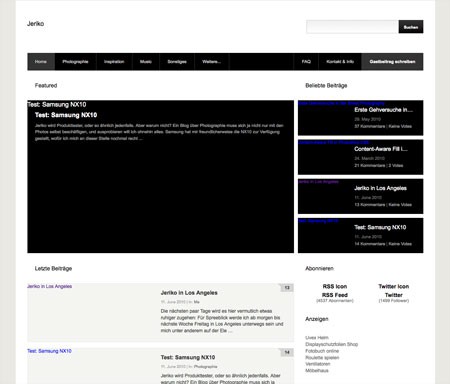The width and height of the screenshot is (450, 384).
Task: Open the Kontakt & Info page
Action: [x=340, y=62]
